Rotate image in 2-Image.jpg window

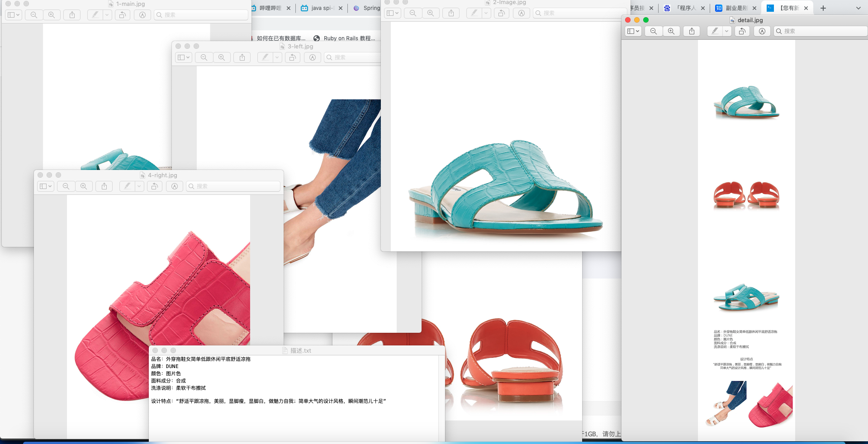(x=501, y=13)
